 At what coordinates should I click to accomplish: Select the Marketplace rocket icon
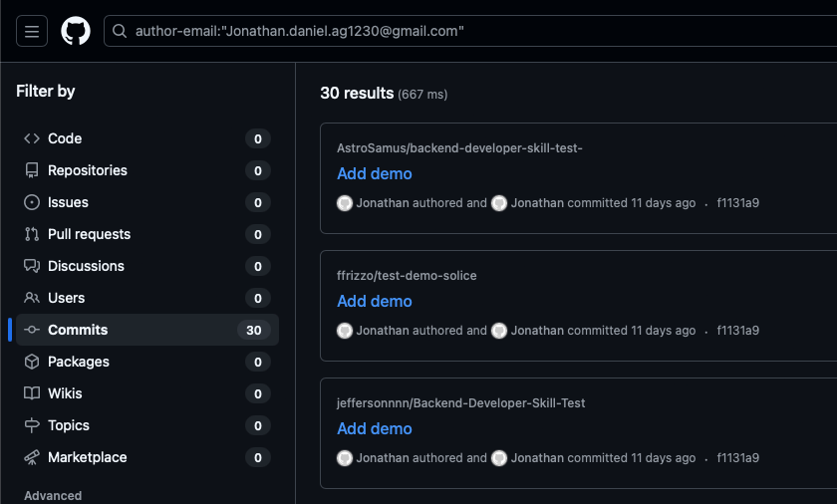32,457
